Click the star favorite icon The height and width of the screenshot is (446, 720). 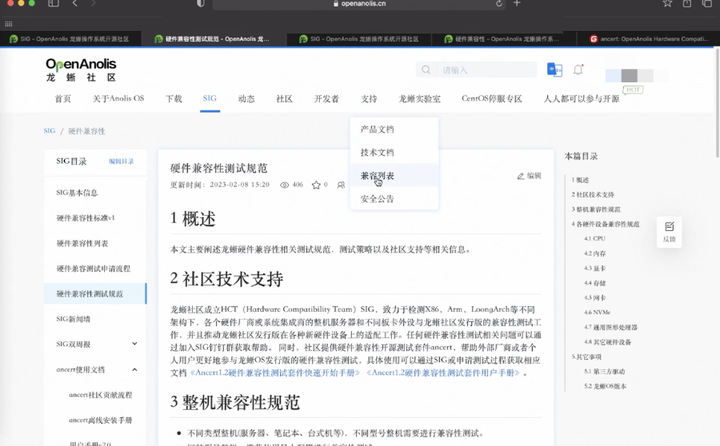point(314,185)
